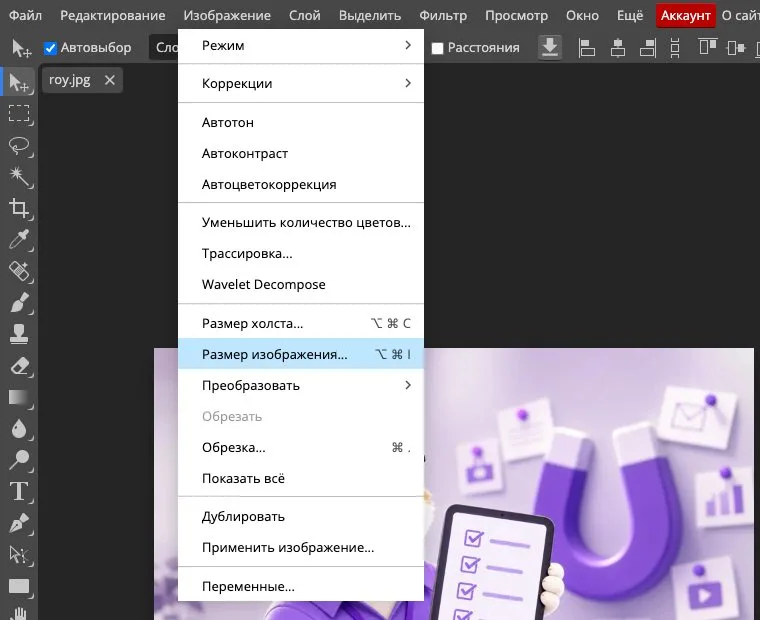Select the Clone Stamp tool
The width and height of the screenshot is (760, 620).
(19, 334)
